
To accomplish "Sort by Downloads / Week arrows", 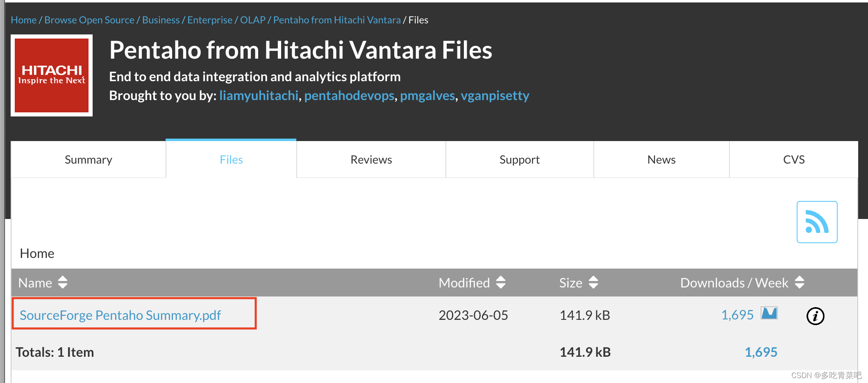I will pos(800,282).
